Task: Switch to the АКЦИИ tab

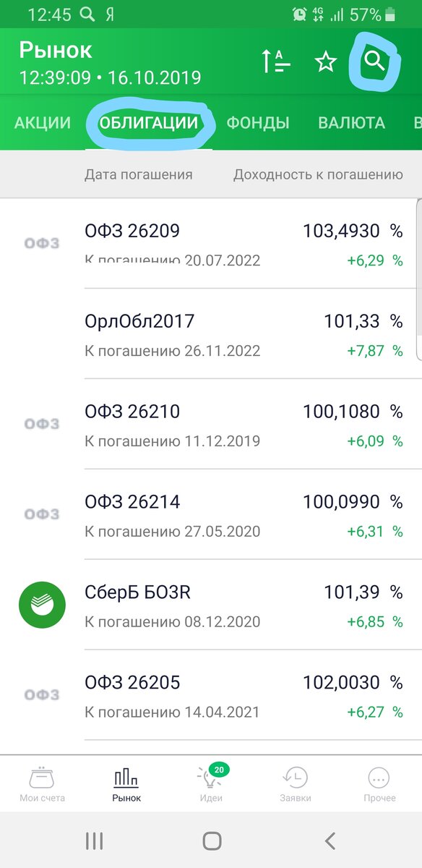Action: coord(39,122)
